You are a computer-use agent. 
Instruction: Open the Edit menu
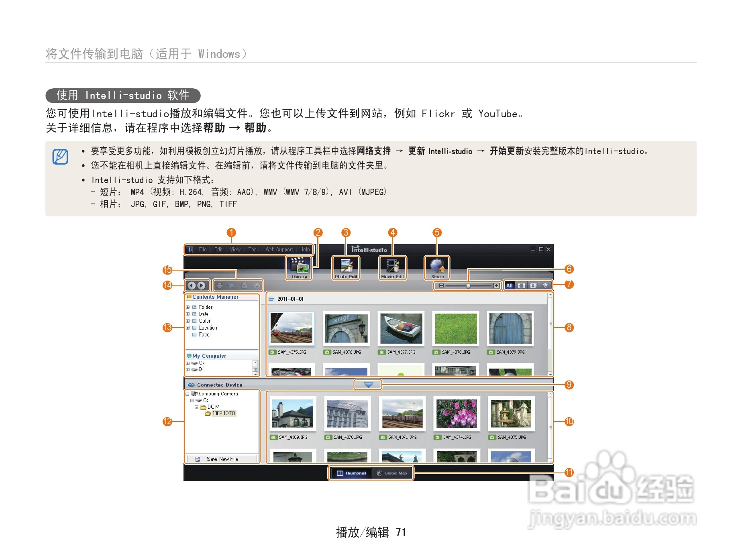(x=218, y=250)
